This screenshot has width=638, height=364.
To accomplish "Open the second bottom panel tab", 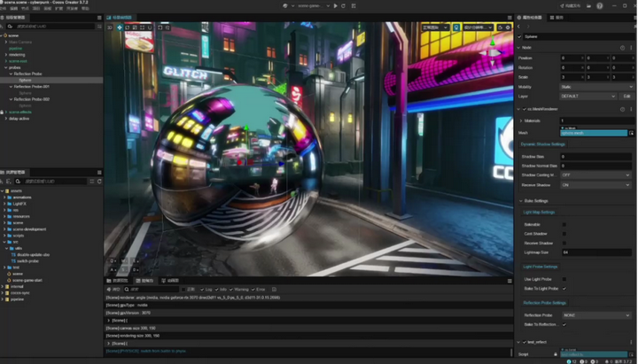I will click(x=144, y=281).
